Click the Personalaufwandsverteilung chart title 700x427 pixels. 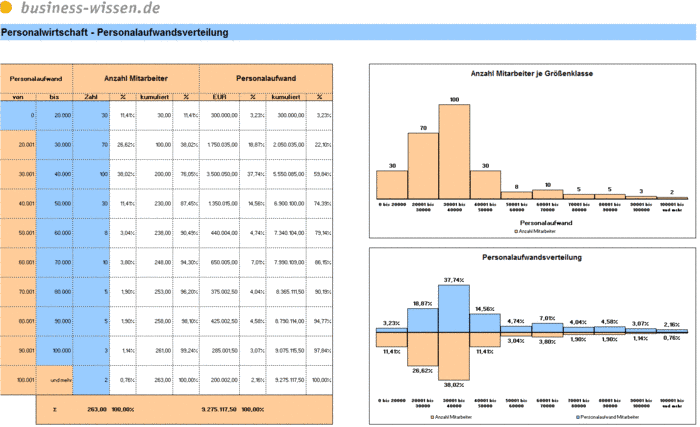[532, 257]
